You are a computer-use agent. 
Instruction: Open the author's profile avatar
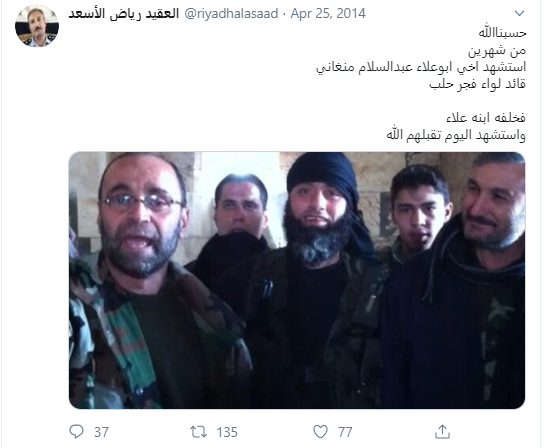[37, 26]
